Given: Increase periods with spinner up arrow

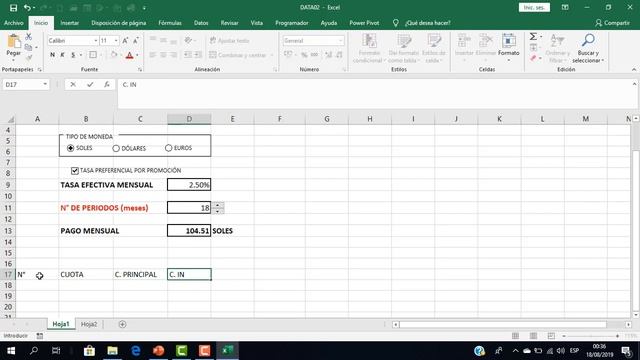Looking at the screenshot, I should tap(218, 205).
